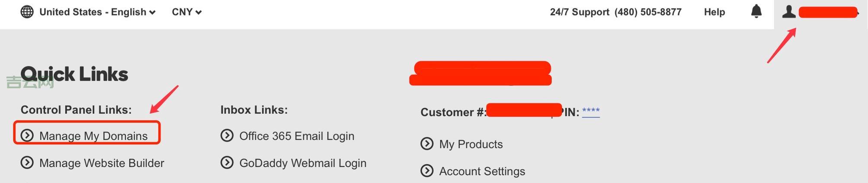Click the globe language icon

27,12
